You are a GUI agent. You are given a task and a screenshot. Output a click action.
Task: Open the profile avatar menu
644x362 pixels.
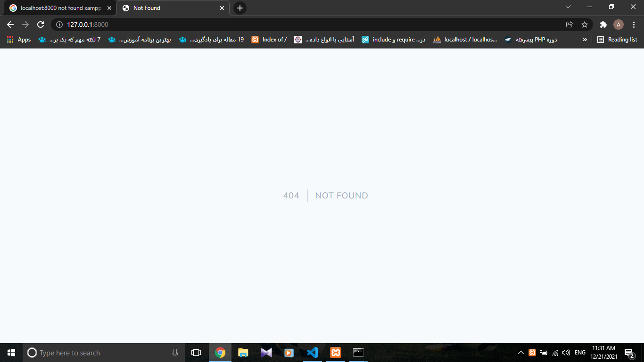point(619,25)
